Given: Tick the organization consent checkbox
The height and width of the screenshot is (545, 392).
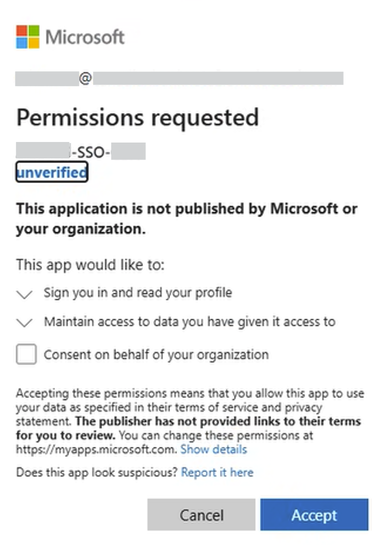Looking at the screenshot, I should (26, 354).
